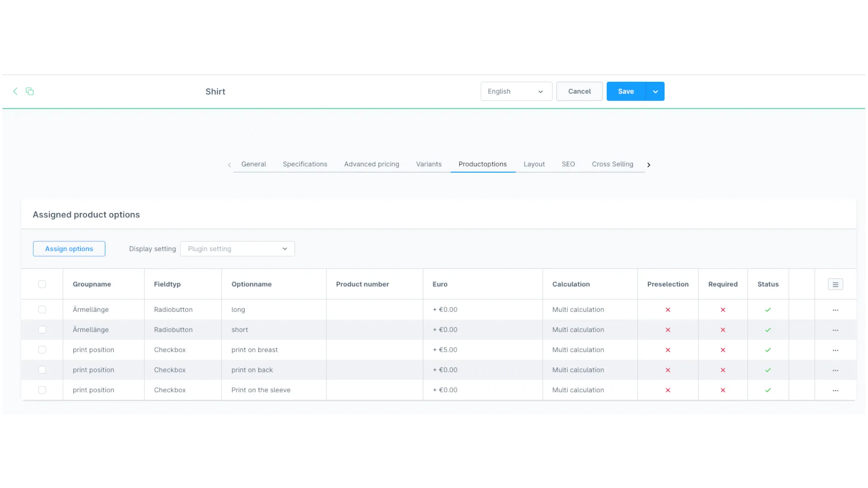Switch to the Cross Selling tab
The image size is (868, 488).
tap(613, 164)
